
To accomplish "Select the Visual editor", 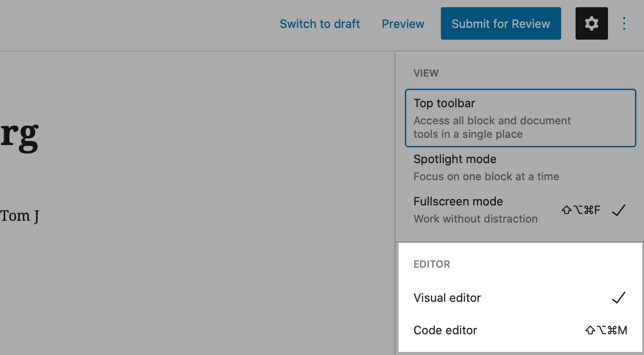I will [x=521, y=298].
